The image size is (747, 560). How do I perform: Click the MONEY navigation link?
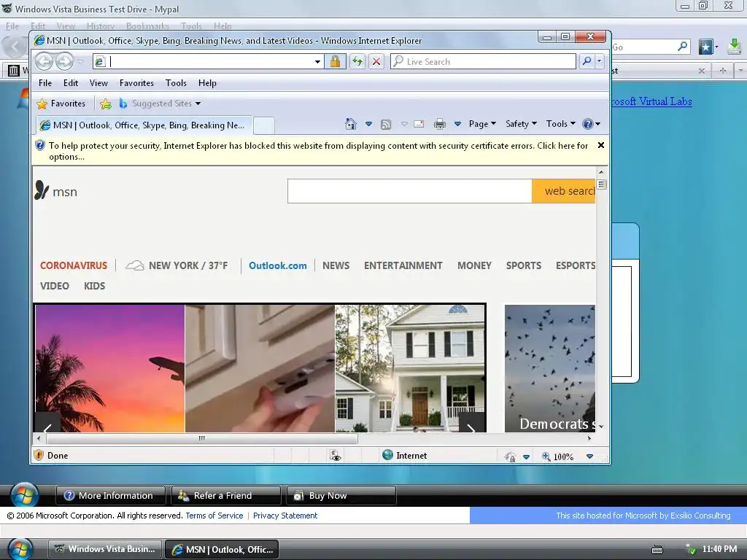(474, 265)
